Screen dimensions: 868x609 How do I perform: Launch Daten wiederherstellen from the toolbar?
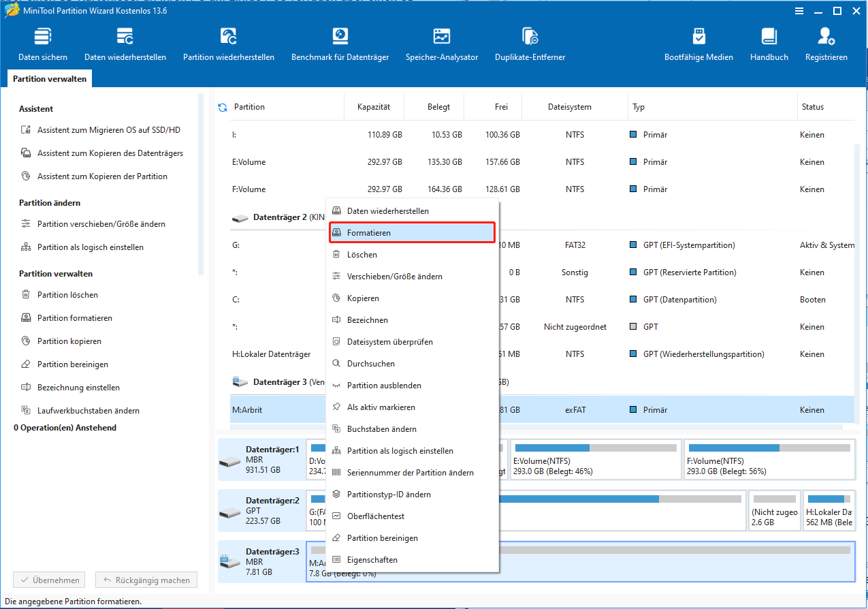tap(125, 45)
